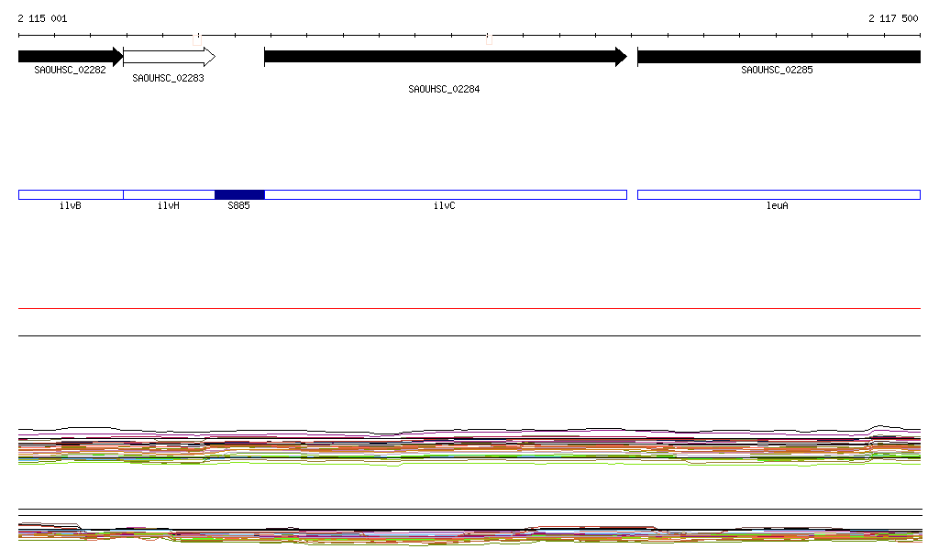
Task: Open the SAOUHSC_02285 text label
Action: click(x=777, y=70)
